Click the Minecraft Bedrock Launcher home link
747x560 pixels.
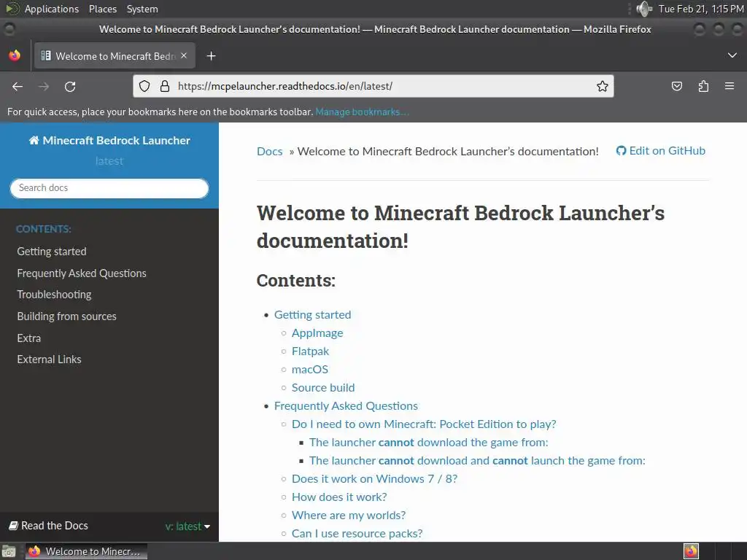click(109, 141)
